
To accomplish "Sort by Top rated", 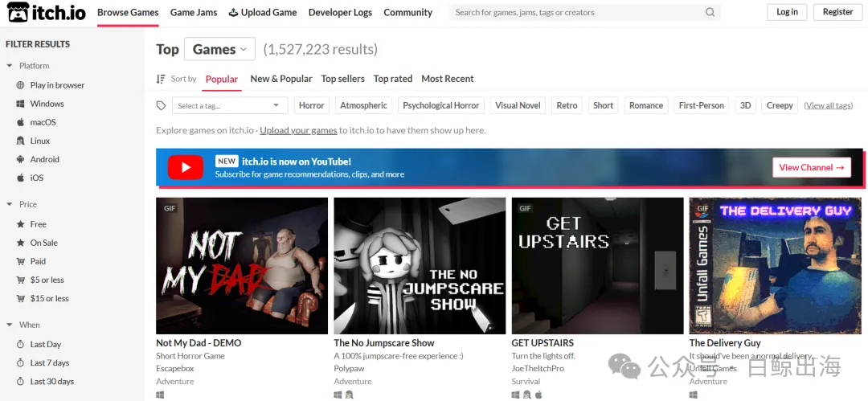I will point(393,79).
